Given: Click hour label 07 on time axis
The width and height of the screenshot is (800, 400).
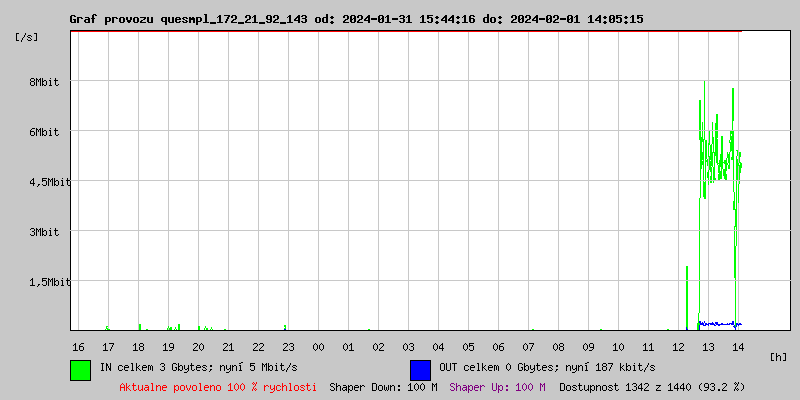Looking at the screenshot, I should tap(529, 347).
